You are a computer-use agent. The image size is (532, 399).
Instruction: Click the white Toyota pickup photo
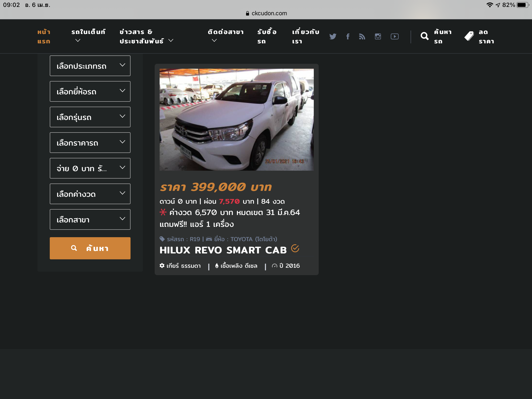(236, 120)
